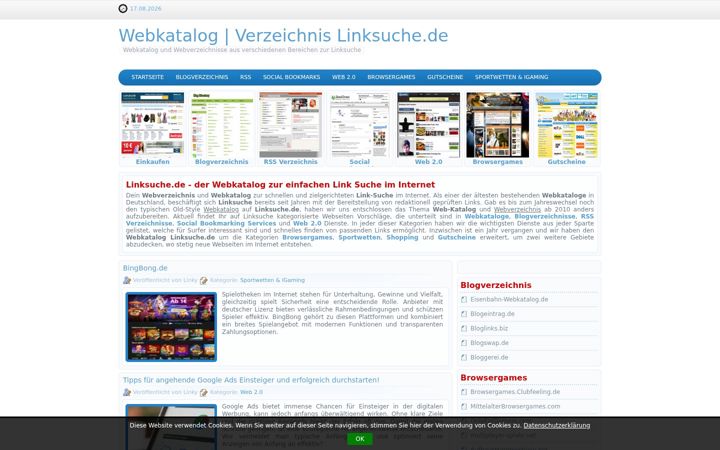Open the Blogverzeichnis sidebar heading
Screen dimensions: 720x450
tap(496, 285)
